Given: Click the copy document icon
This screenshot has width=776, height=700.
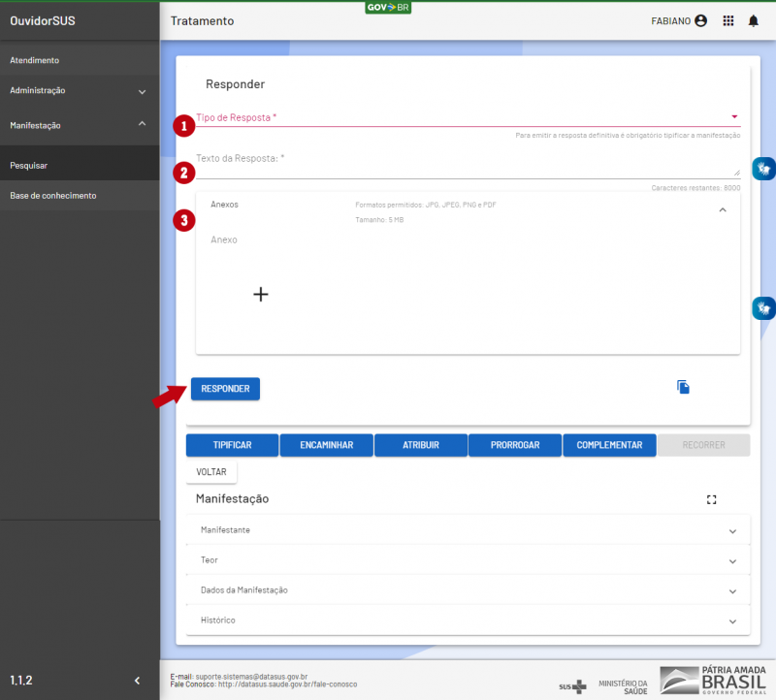Looking at the screenshot, I should click(683, 388).
